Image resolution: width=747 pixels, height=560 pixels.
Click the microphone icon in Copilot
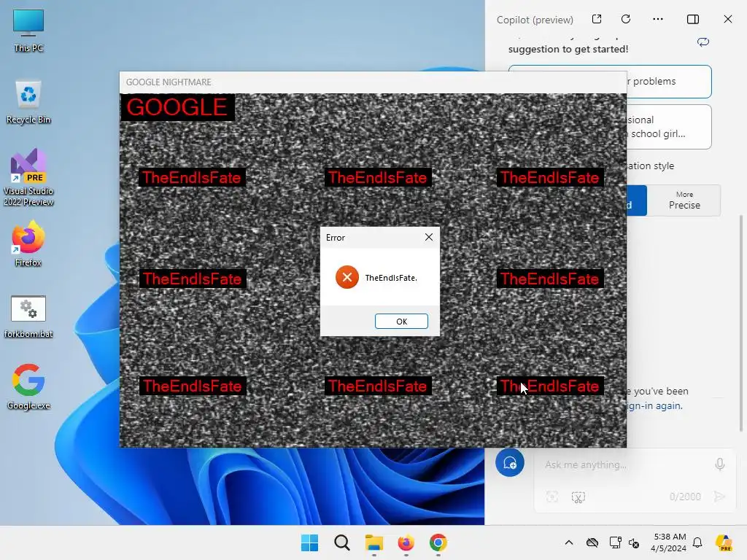tap(720, 464)
